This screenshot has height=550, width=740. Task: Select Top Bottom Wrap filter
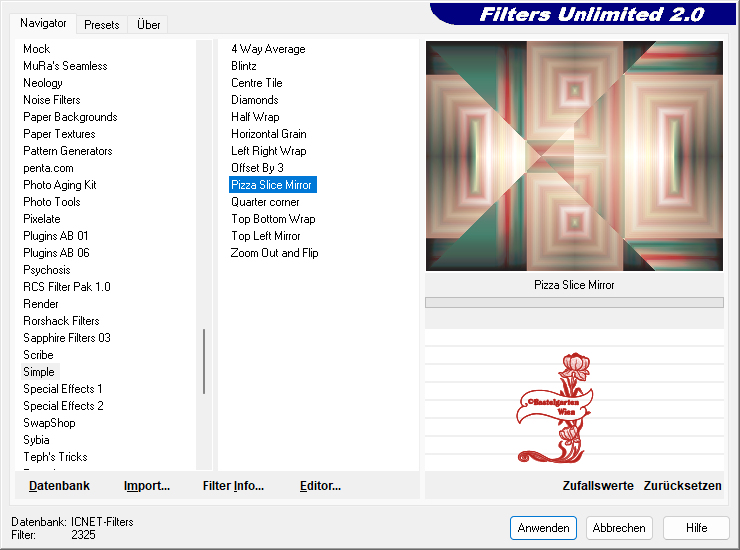(x=273, y=219)
